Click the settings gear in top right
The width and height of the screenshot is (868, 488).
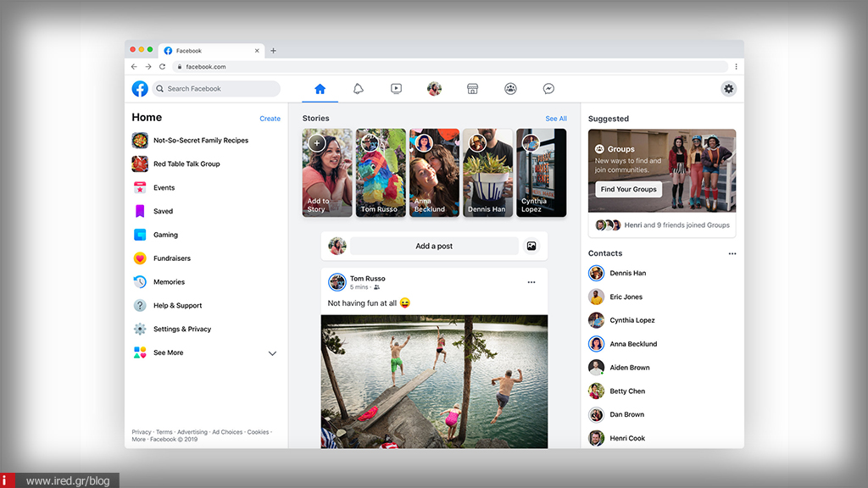[x=728, y=89]
